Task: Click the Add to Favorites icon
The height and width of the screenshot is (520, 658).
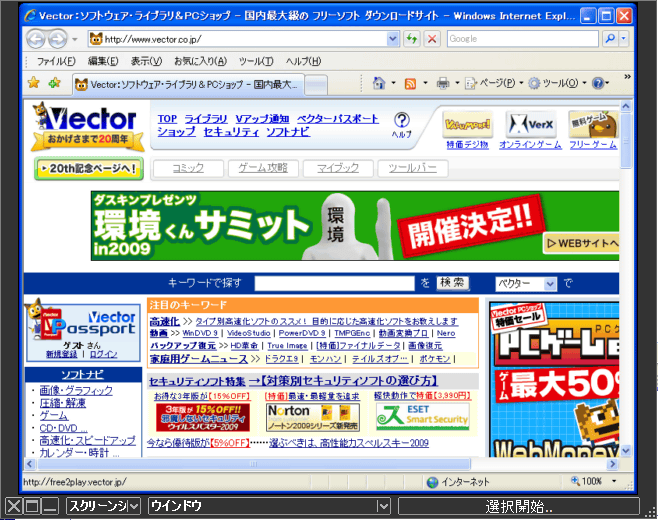Action: [x=54, y=83]
